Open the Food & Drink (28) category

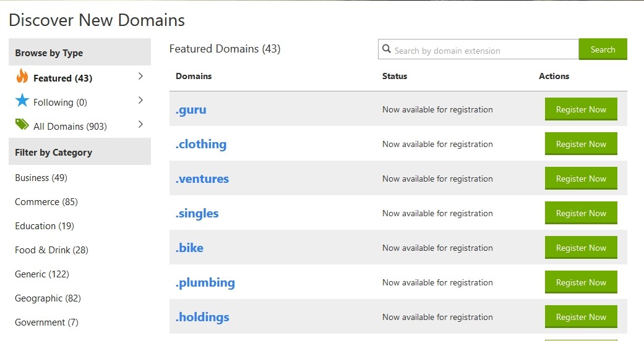coord(51,250)
